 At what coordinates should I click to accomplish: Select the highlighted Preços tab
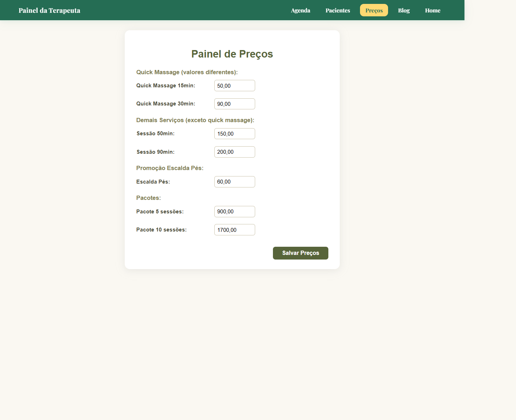374,10
